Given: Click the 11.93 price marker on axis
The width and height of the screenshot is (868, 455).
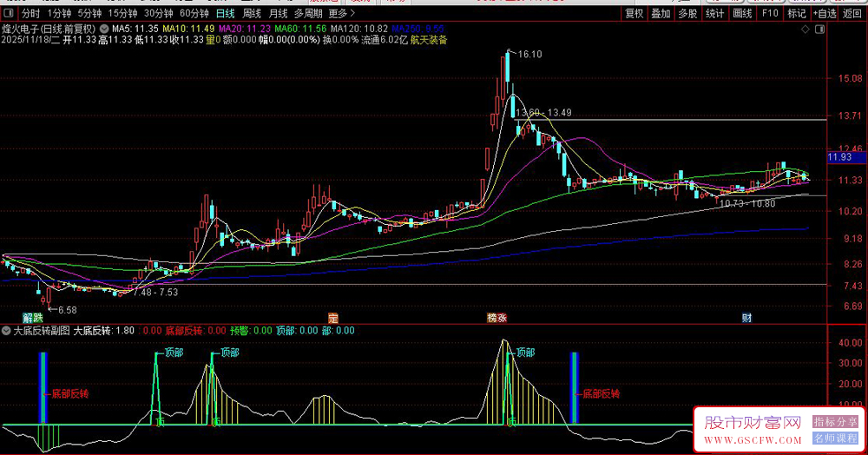Looking at the screenshot, I should click(840, 158).
